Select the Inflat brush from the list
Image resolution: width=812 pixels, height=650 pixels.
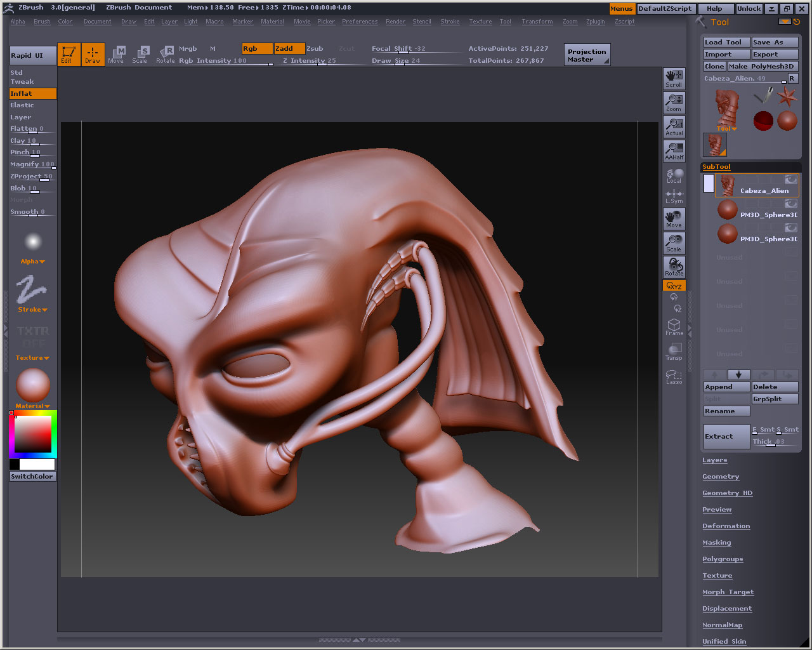33,93
